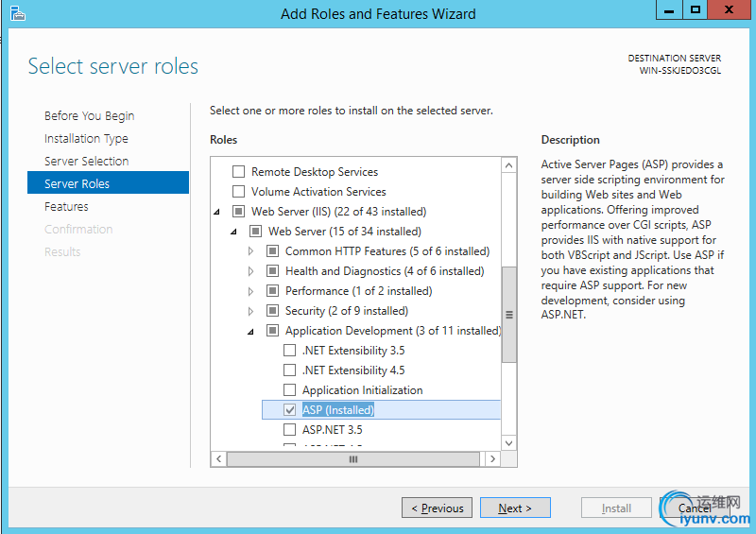The width and height of the screenshot is (756, 534).
Task: Select the ASP (Installed) role row
Action: click(338, 410)
